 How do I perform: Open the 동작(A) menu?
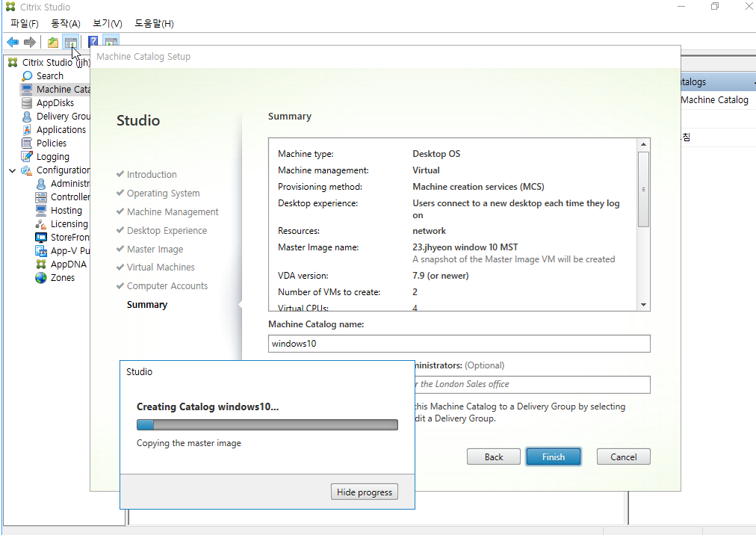(x=66, y=23)
